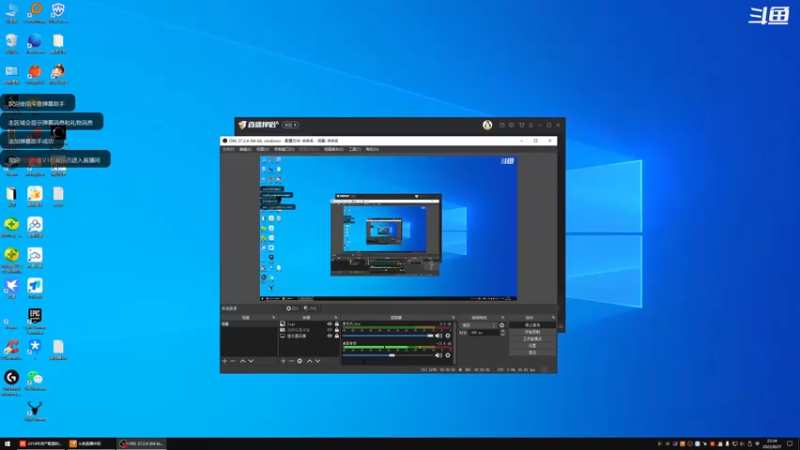800x450 pixels.
Task: Click Stop Streaming button in Controls
Action: pyautogui.click(x=532, y=325)
